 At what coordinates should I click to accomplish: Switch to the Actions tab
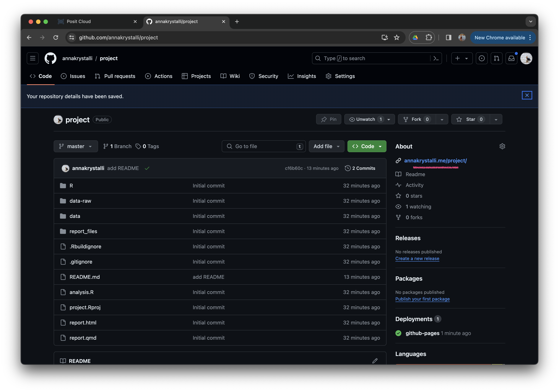(x=159, y=76)
